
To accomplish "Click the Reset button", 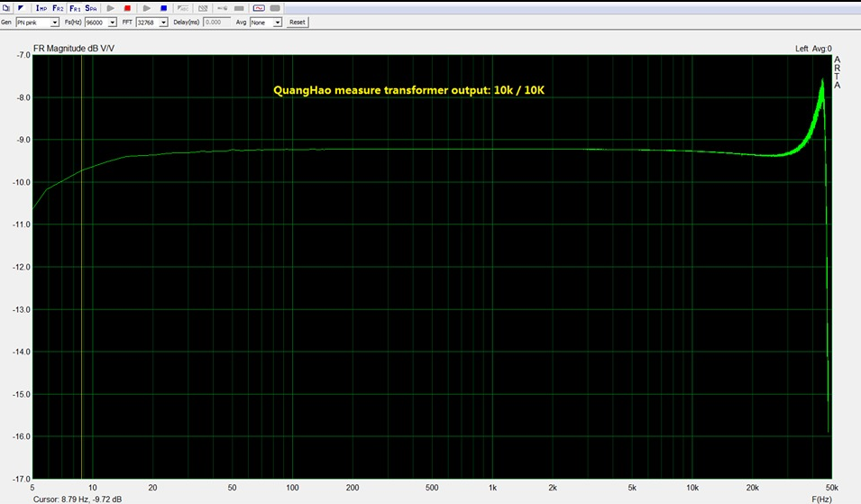I will pyautogui.click(x=297, y=23).
